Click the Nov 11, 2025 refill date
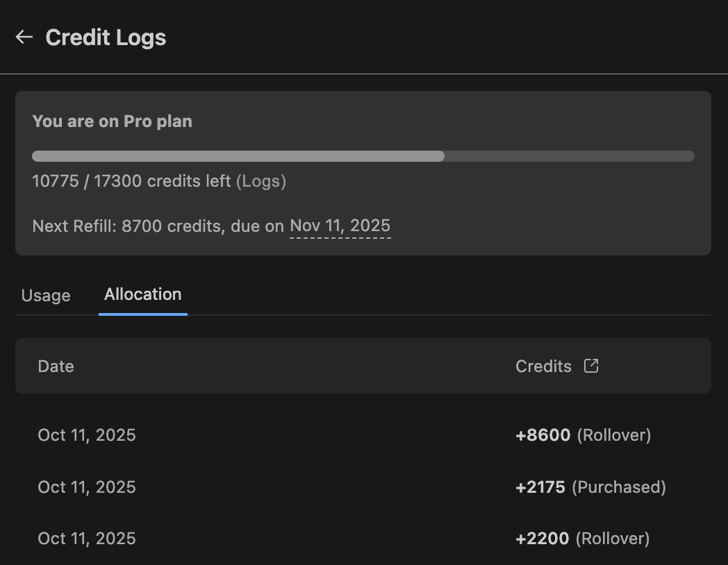Screen dimensions: 728x565 click(340, 226)
